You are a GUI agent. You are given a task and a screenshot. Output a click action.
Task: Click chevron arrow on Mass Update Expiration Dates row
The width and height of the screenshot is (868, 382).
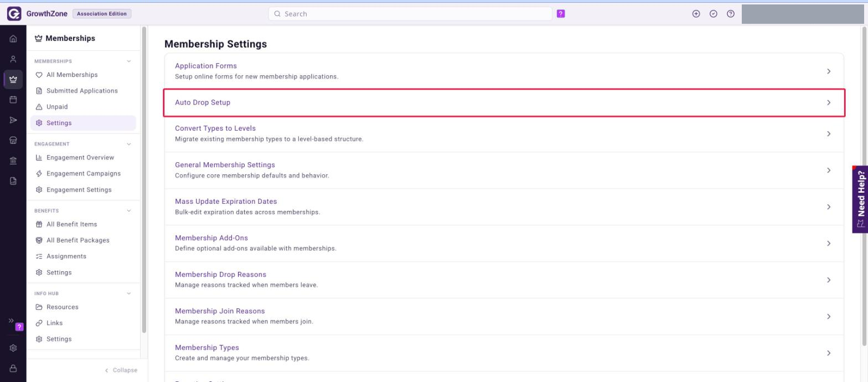pos(829,207)
